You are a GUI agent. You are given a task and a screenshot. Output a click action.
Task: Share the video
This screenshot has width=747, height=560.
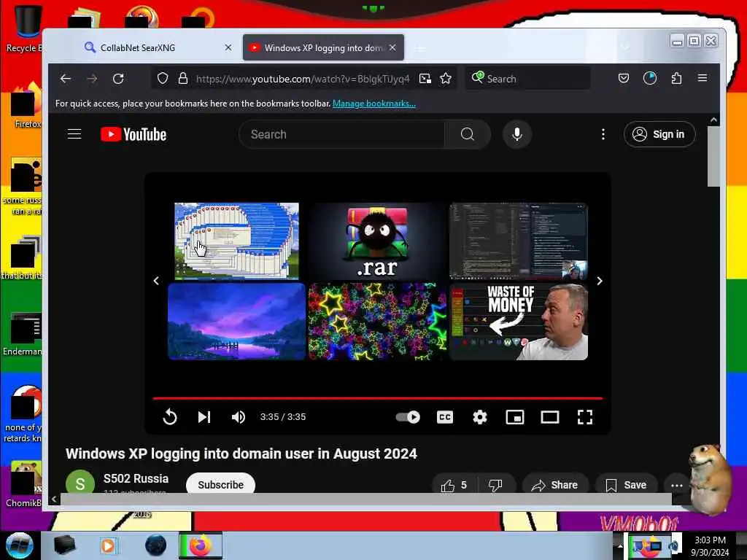[x=554, y=485]
